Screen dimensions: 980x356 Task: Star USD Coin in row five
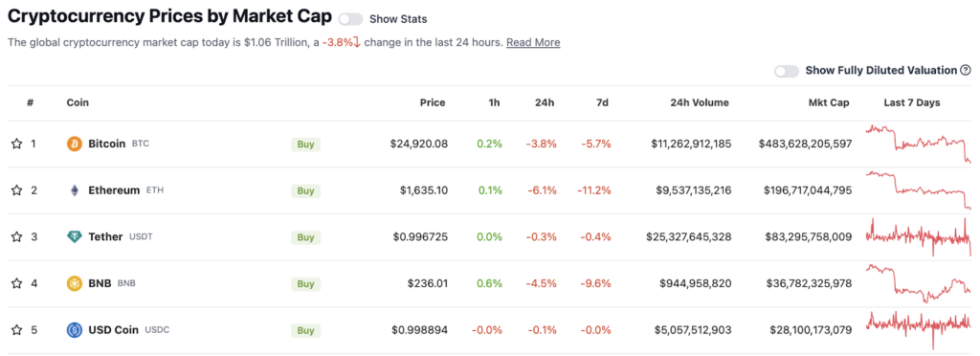[x=17, y=330]
